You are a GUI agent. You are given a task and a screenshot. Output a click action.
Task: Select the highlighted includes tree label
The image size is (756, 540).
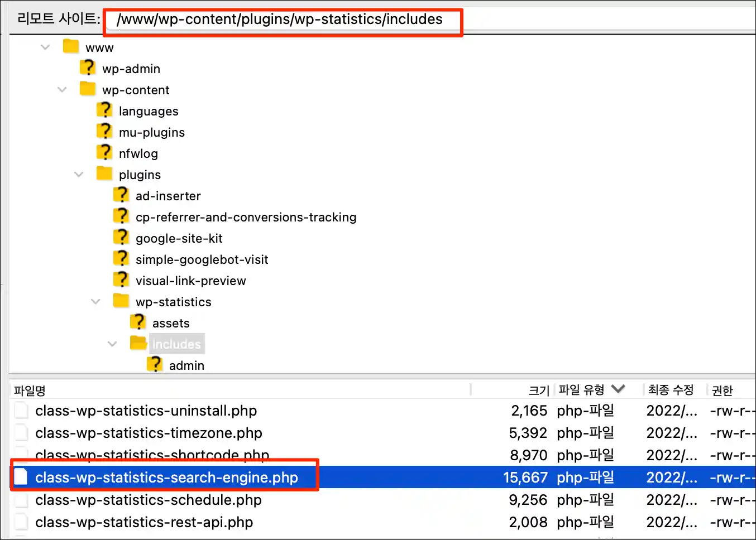(176, 344)
